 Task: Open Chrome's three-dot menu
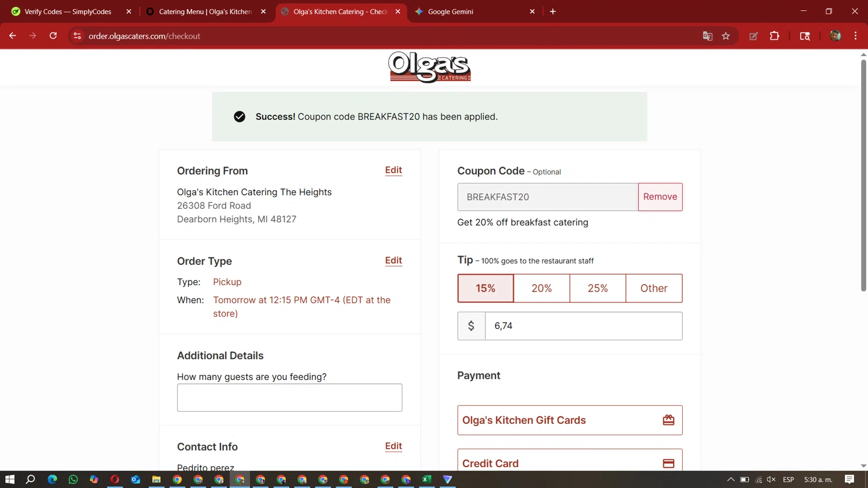855,36
